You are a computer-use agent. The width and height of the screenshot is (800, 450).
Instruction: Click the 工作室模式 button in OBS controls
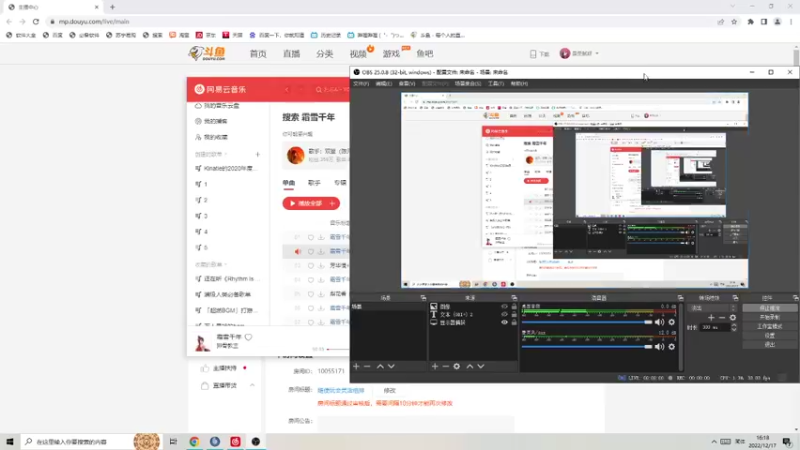(769, 327)
